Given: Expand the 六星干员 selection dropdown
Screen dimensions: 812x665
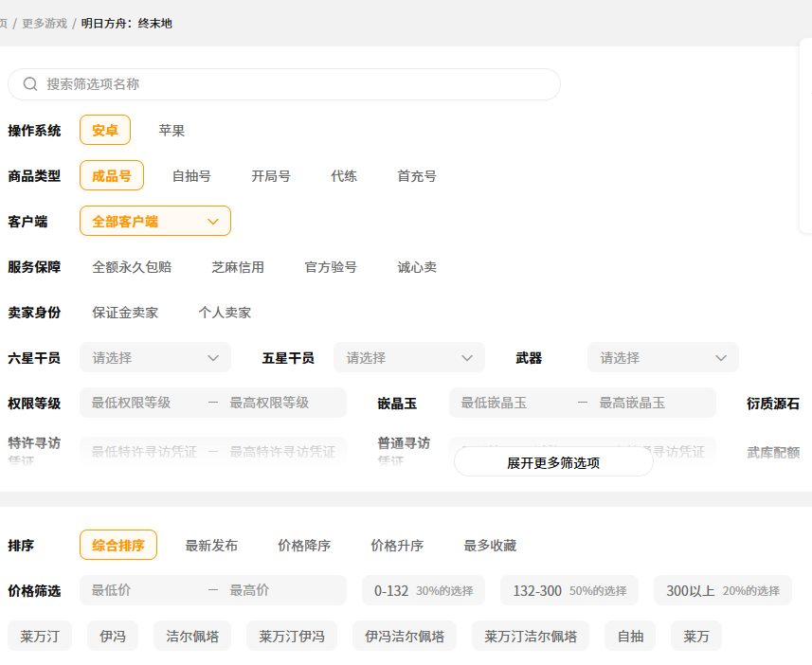Looking at the screenshot, I should (155, 358).
